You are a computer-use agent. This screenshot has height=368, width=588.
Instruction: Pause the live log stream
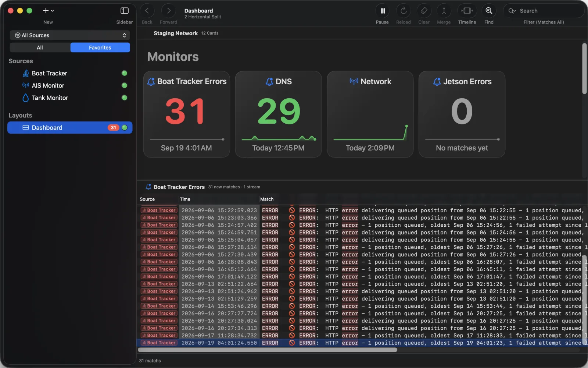(383, 11)
